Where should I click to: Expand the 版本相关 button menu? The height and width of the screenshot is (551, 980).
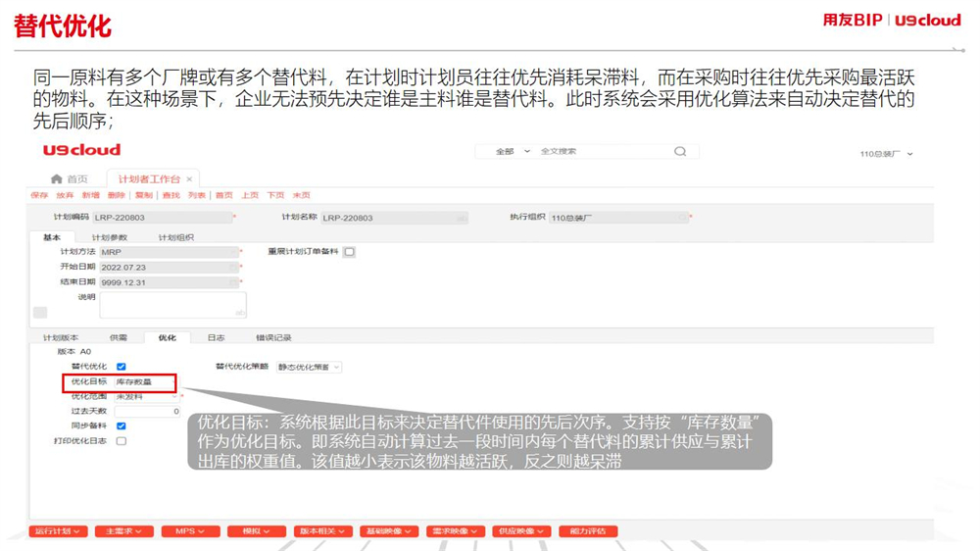[323, 531]
